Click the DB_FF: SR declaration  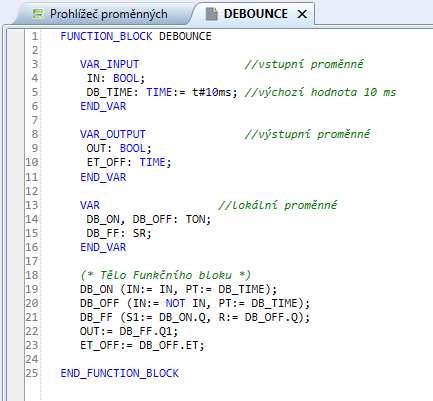coord(119,233)
